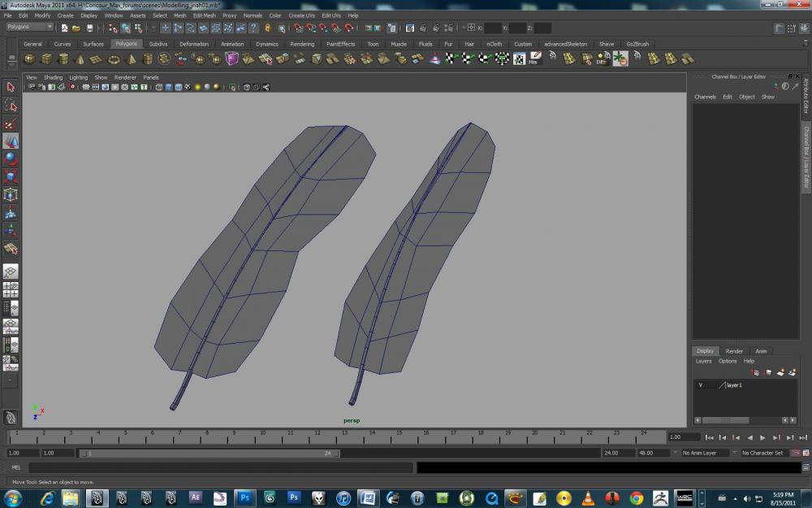Open the Polygons menu set dropdown

(29, 27)
